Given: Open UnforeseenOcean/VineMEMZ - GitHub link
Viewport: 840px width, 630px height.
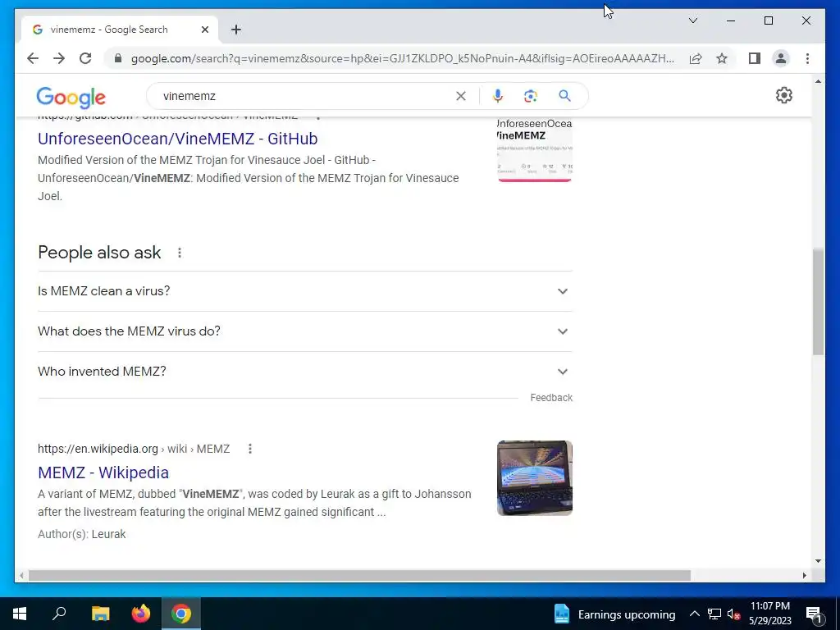Looking at the screenshot, I should click(x=177, y=139).
